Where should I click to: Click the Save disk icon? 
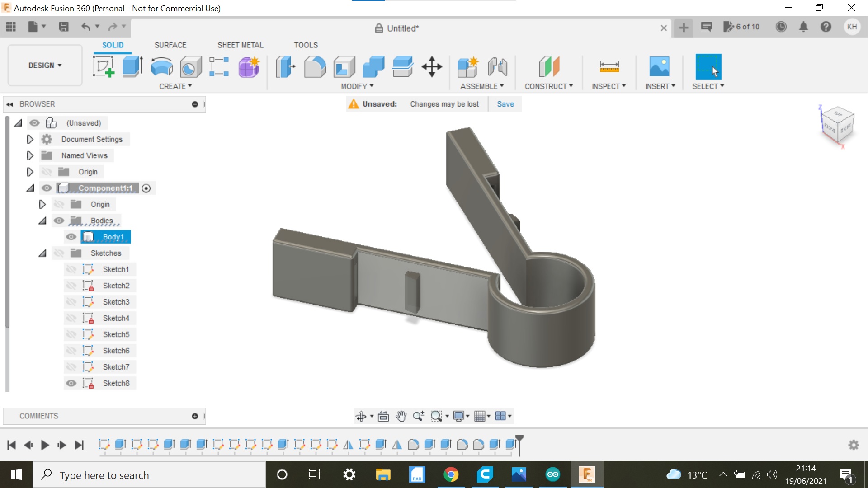(64, 27)
